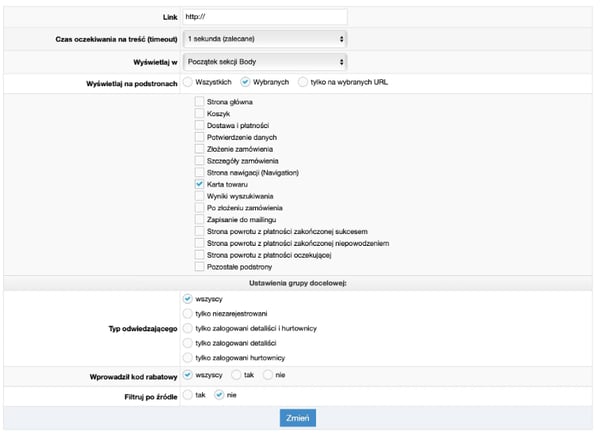Image resolution: width=602 pixels, height=434 pixels.
Task: Choose 'tylko zalogowani detaliści' visitor type
Action: click(x=189, y=343)
